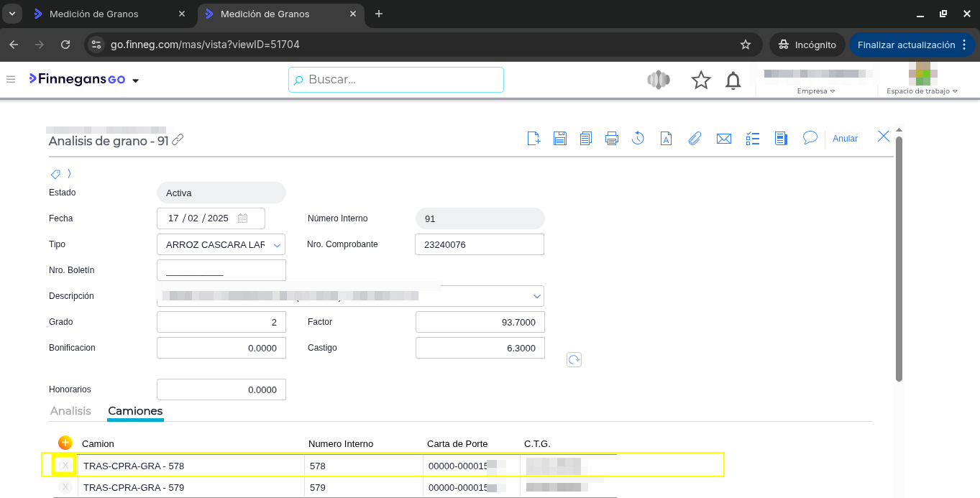Expand the Tipo dropdown
Screen dimensions: 980x498
click(x=277, y=245)
